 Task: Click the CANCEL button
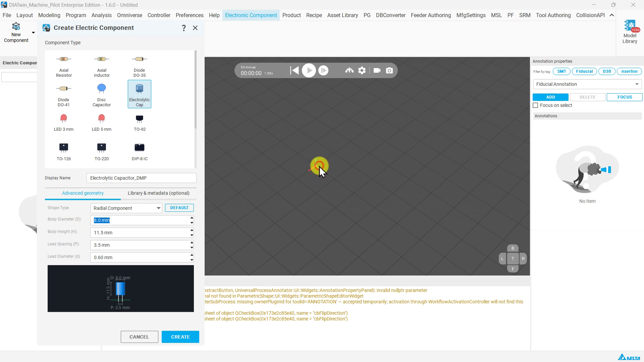139,337
